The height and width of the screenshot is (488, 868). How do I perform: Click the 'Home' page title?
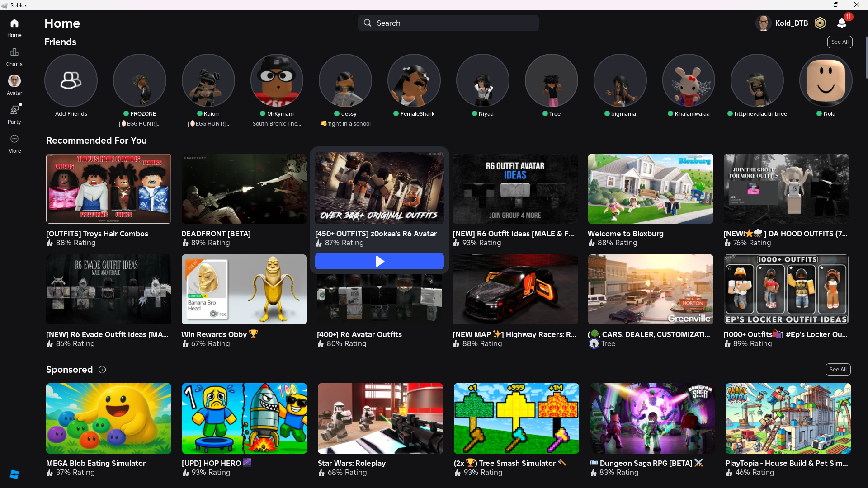pos(62,23)
